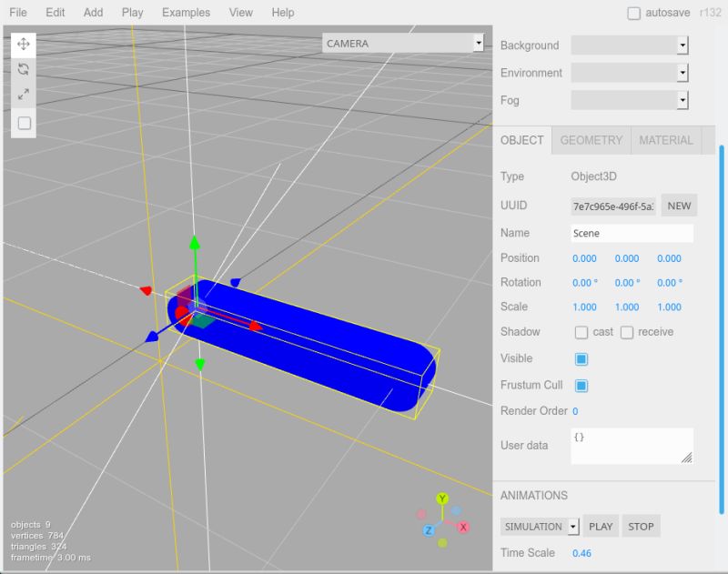
Task: Switch to the GEOMETRY tab
Action: coord(591,140)
